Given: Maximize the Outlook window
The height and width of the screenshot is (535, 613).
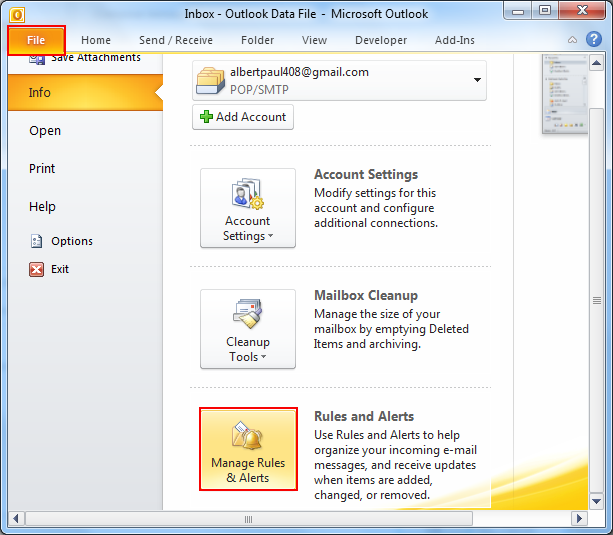Looking at the screenshot, I should 545,11.
